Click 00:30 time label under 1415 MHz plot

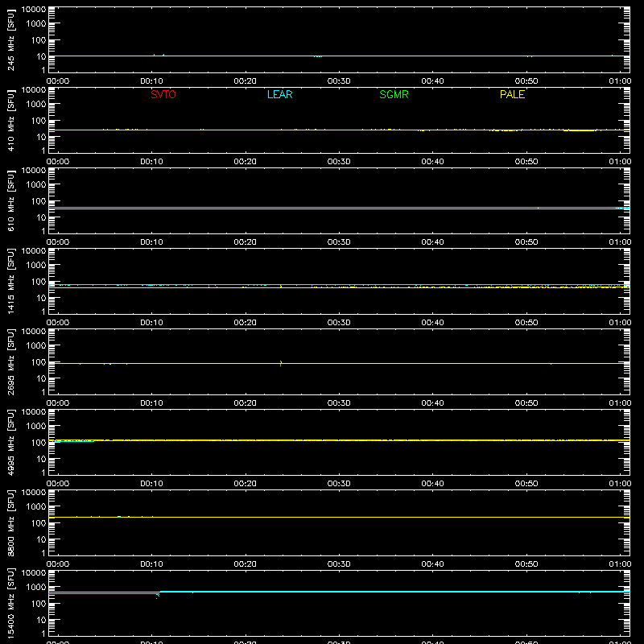(x=339, y=323)
